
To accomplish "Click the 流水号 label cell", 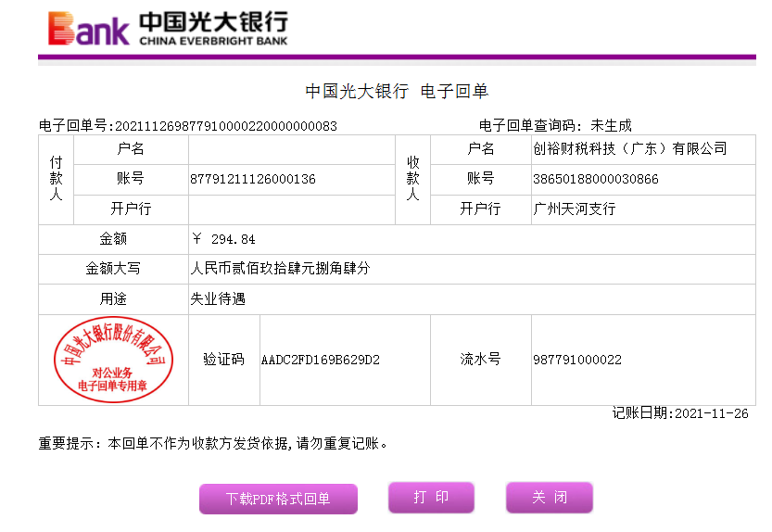I will (x=480, y=361).
